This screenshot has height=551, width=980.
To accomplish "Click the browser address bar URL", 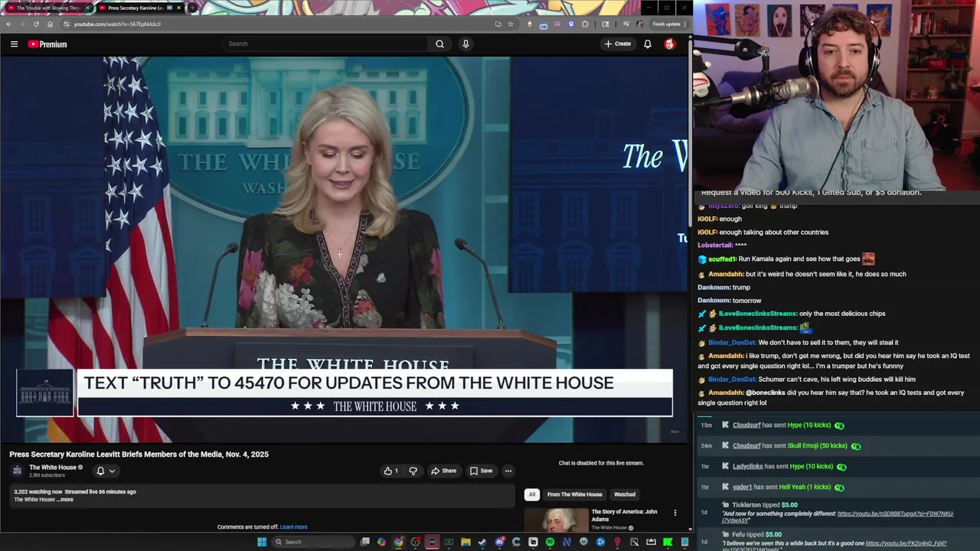I will [x=117, y=24].
